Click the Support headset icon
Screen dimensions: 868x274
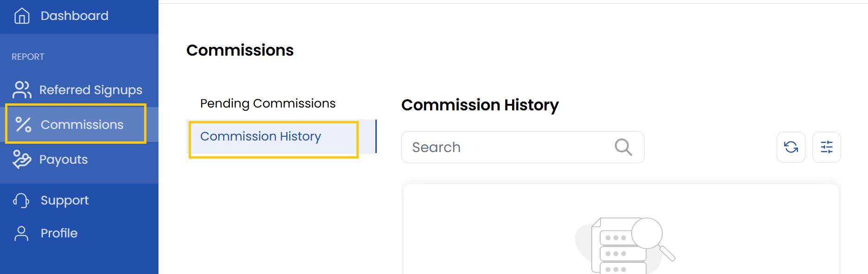tap(21, 200)
